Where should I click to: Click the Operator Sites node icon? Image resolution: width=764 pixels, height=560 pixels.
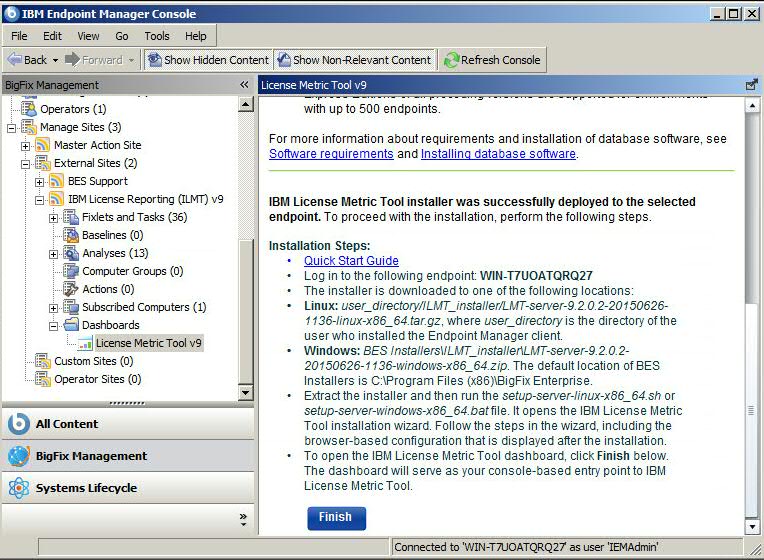coord(43,379)
